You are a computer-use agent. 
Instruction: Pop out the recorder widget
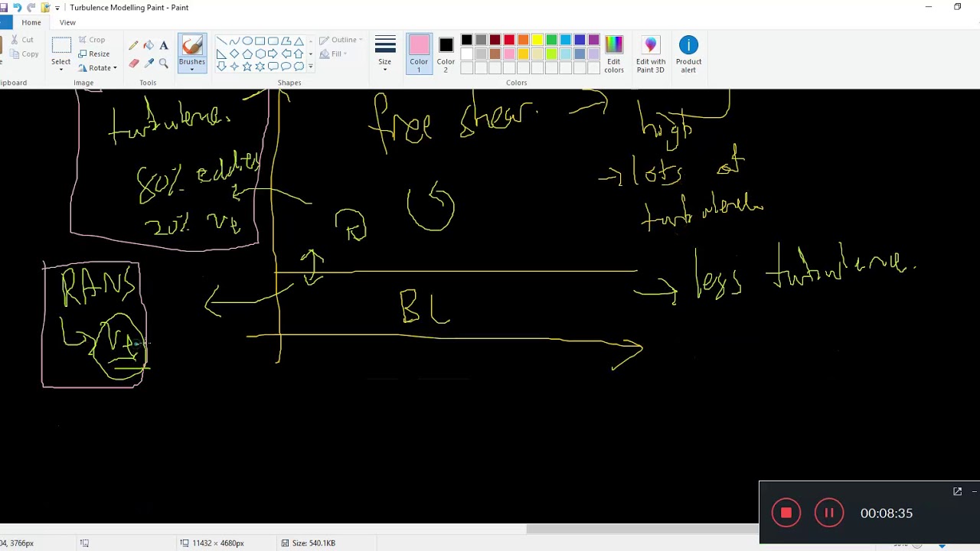957,491
